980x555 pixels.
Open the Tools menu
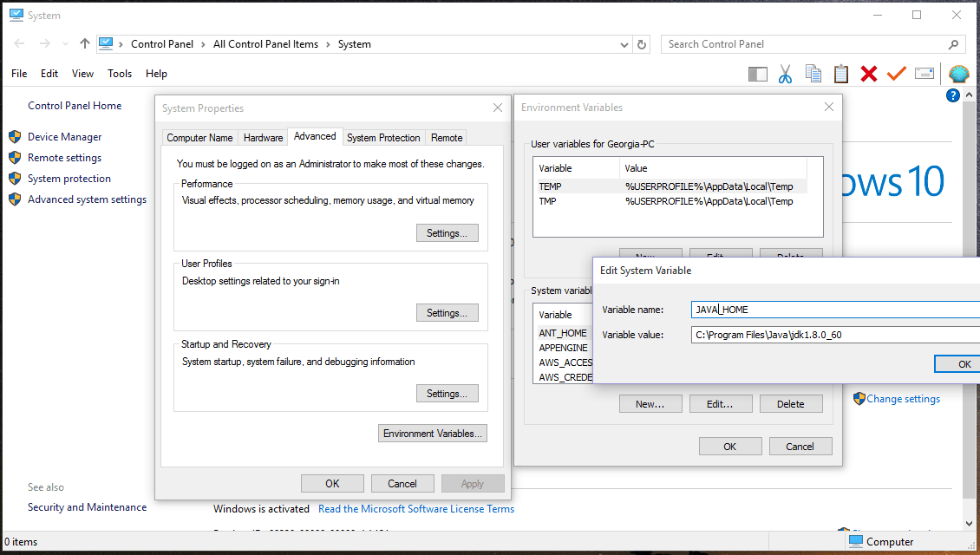coord(120,74)
